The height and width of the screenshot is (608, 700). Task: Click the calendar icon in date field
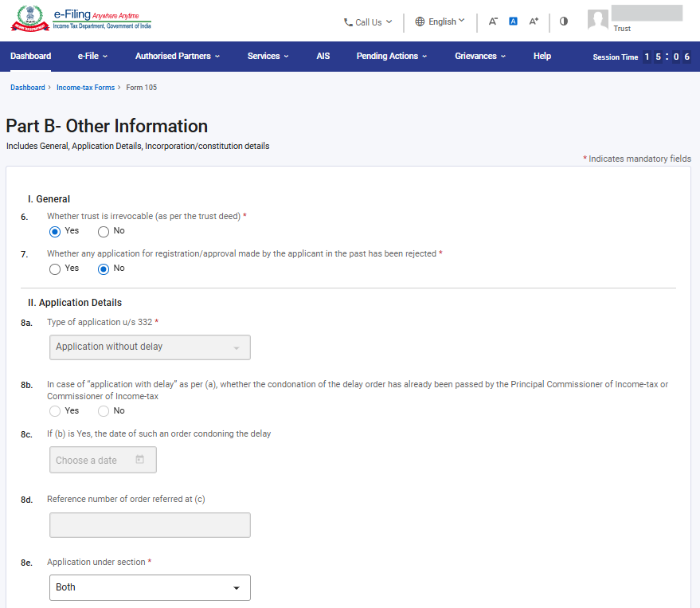[x=140, y=460]
